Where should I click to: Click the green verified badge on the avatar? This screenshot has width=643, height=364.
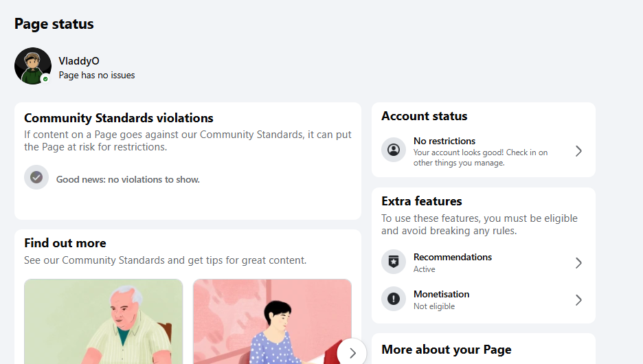pos(45,79)
